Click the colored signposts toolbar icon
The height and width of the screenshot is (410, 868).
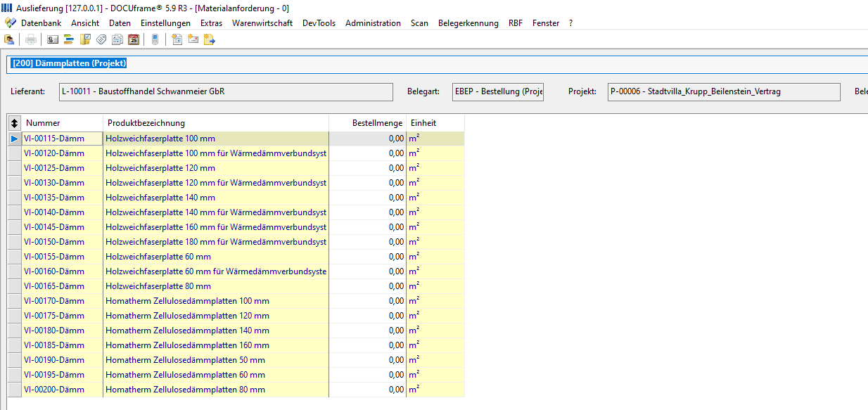tap(69, 39)
